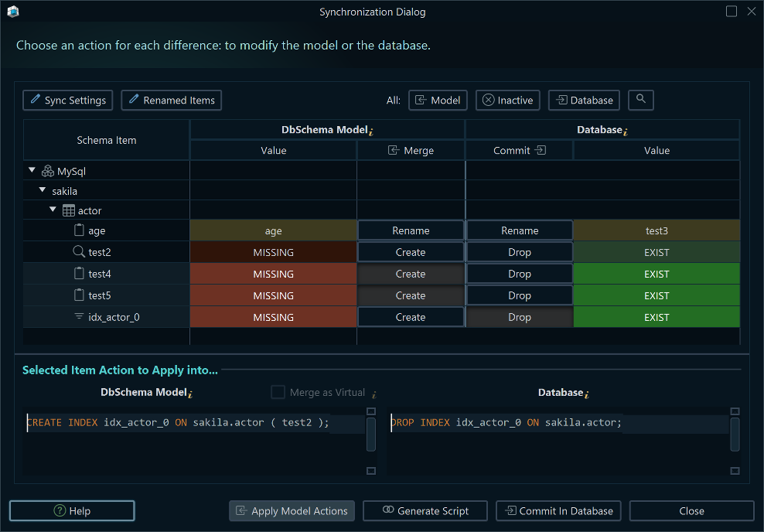Click the info icon next to Merge as Virtual

pos(373,394)
